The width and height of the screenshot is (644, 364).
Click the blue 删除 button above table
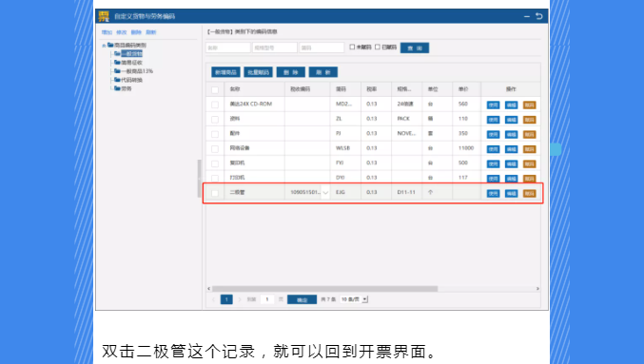point(291,72)
